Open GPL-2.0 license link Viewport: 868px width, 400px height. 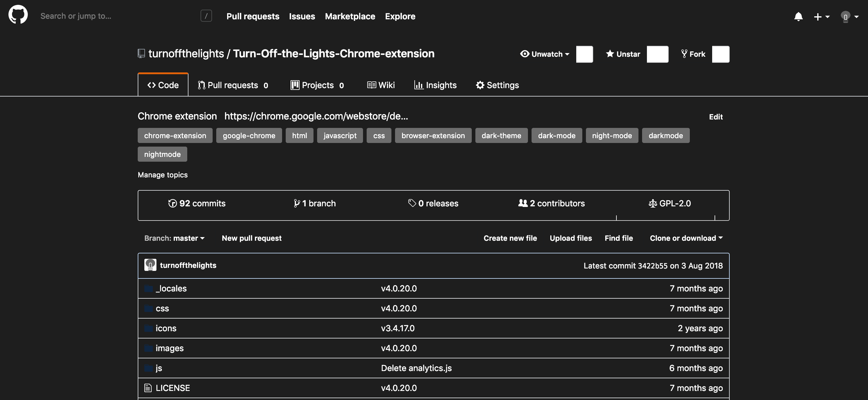pos(670,203)
